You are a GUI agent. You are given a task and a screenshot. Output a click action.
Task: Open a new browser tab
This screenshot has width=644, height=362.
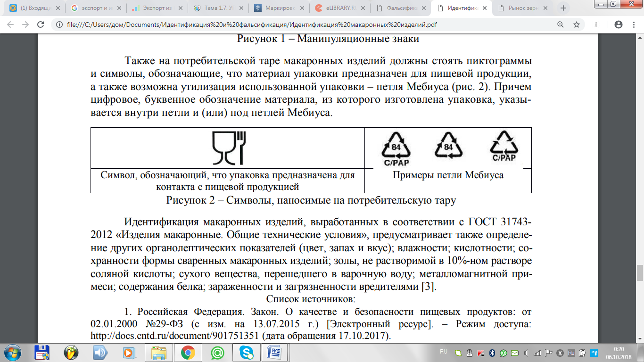(x=563, y=8)
